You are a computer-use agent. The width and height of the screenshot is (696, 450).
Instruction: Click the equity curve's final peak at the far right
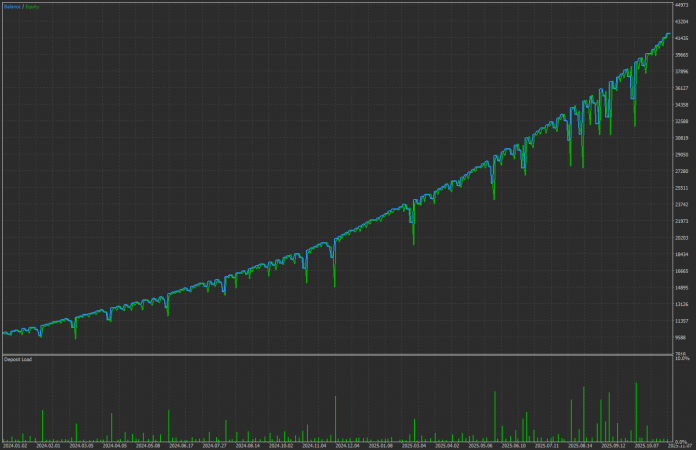(668, 33)
